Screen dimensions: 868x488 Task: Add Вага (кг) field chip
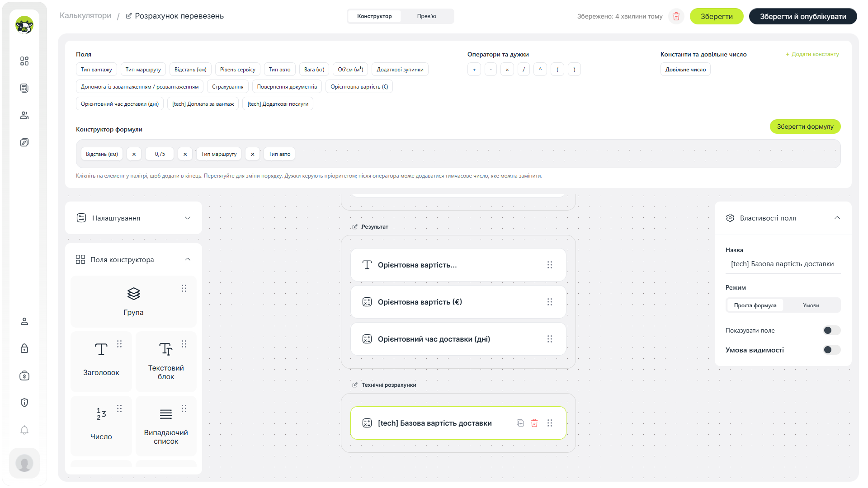tap(314, 70)
